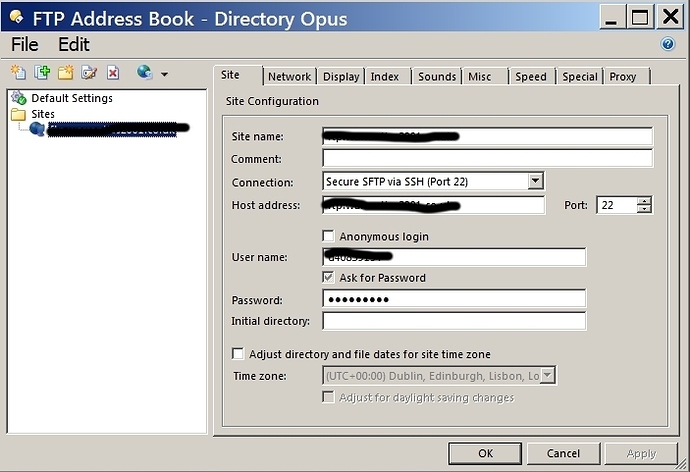Click the Duplicate Site icon with green plus
Screen dimensions: 690x472
(42, 72)
